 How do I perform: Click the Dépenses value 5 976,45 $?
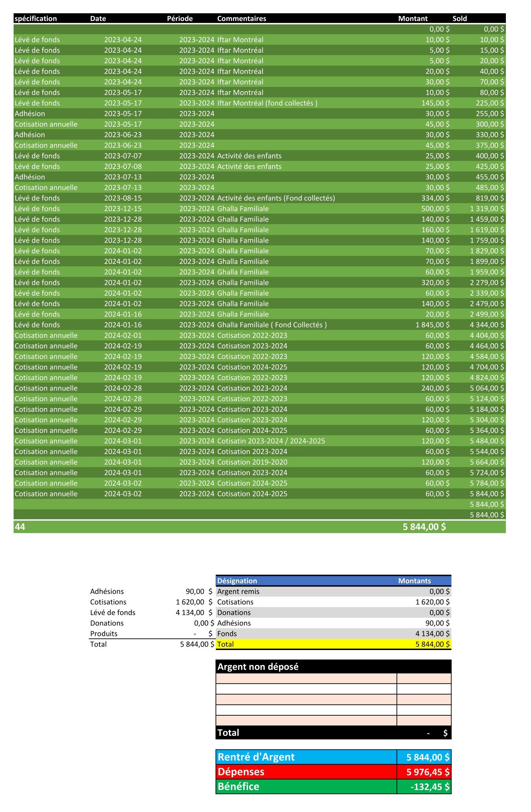(x=428, y=772)
